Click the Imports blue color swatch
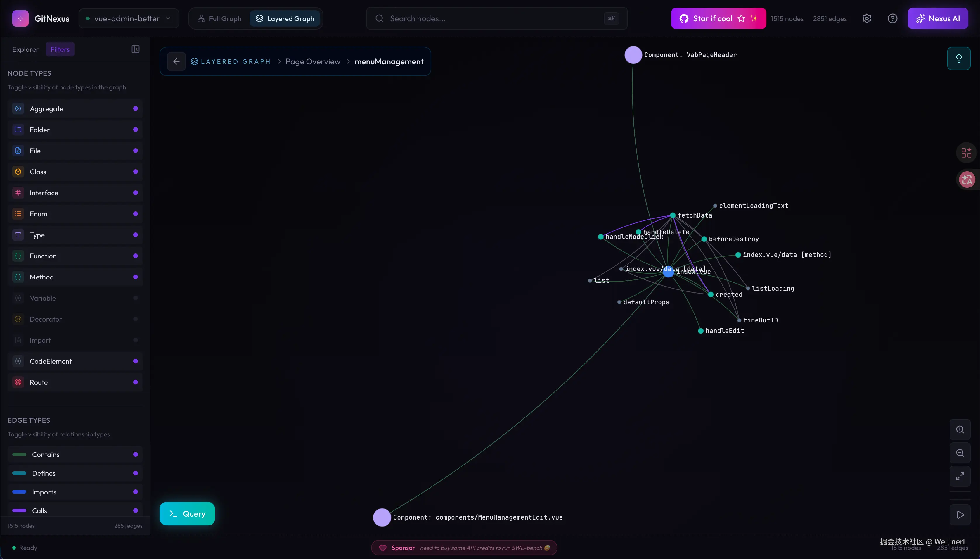This screenshot has width=980, height=559. [19, 492]
